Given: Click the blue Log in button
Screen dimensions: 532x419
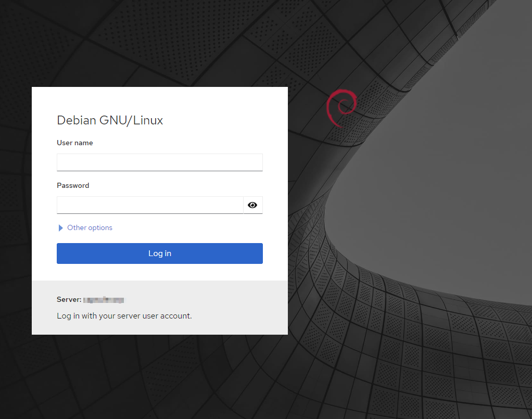Looking at the screenshot, I should click(x=159, y=253).
